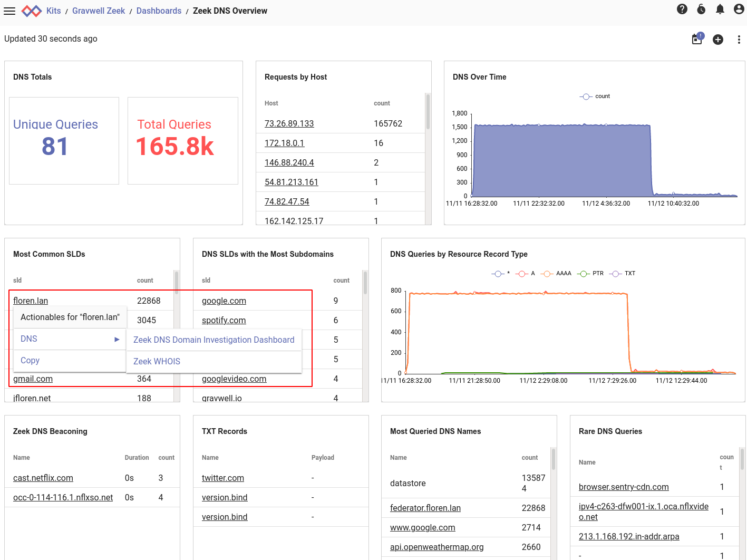Toggle the A series legend entry
747x560 pixels.
tap(526, 274)
